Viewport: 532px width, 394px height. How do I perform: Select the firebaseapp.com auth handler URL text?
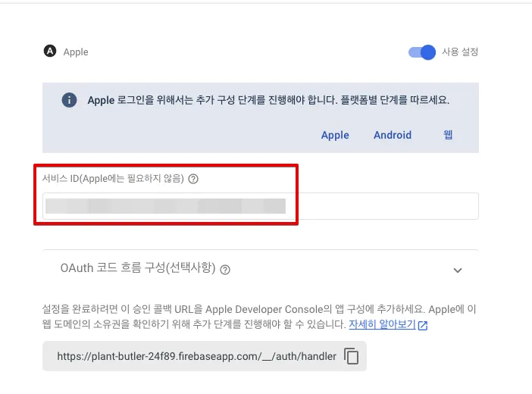(x=197, y=356)
